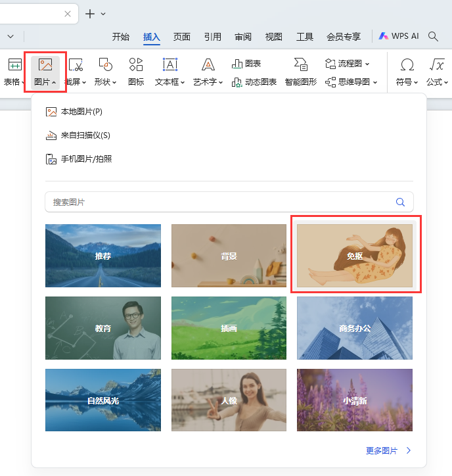Expand the 符号 dropdown arrow

(x=416, y=82)
